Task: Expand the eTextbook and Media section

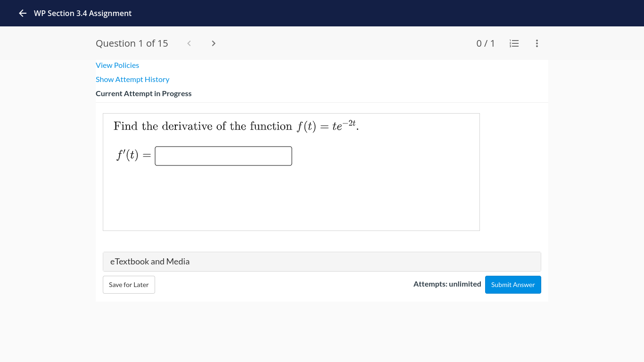Action: click(x=322, y=261)
